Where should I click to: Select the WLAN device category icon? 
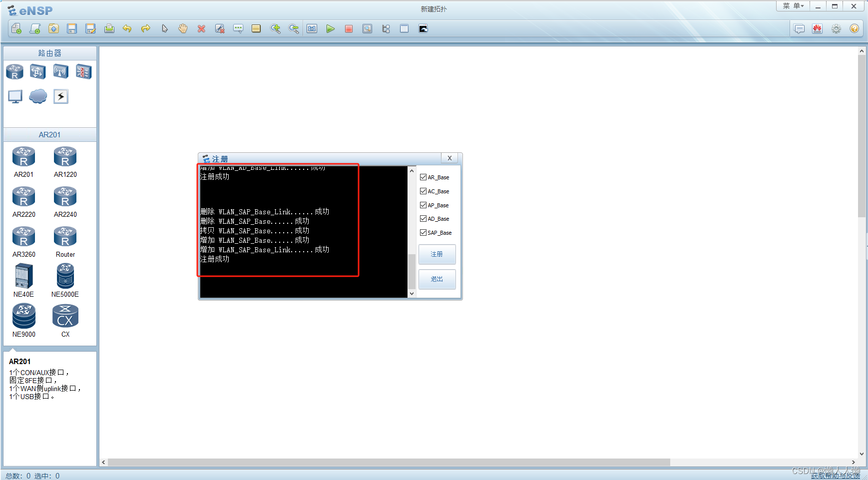coord(61,72)
